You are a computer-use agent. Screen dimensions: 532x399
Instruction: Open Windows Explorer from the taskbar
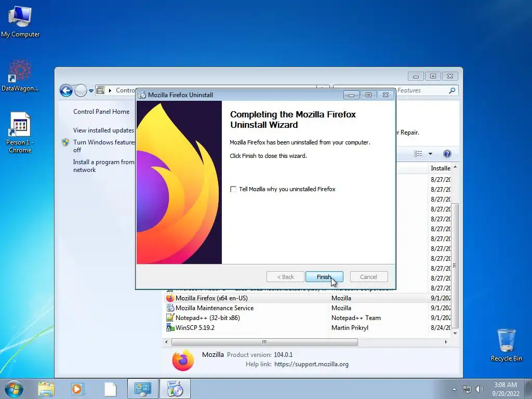point(46,389)
